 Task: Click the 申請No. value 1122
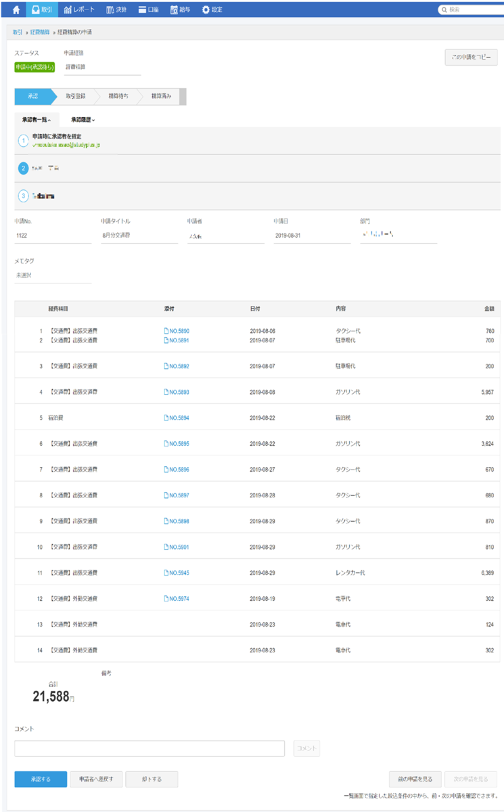click(x=53, y=237)
